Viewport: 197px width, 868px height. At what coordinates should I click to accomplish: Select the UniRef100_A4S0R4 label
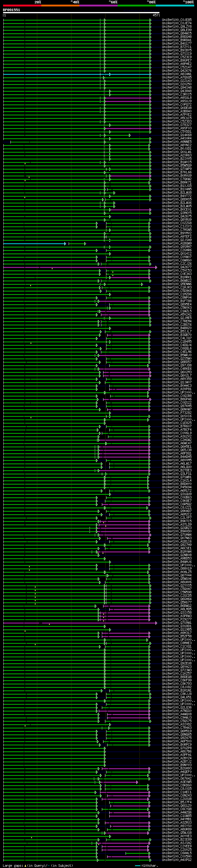click(177, 139)
